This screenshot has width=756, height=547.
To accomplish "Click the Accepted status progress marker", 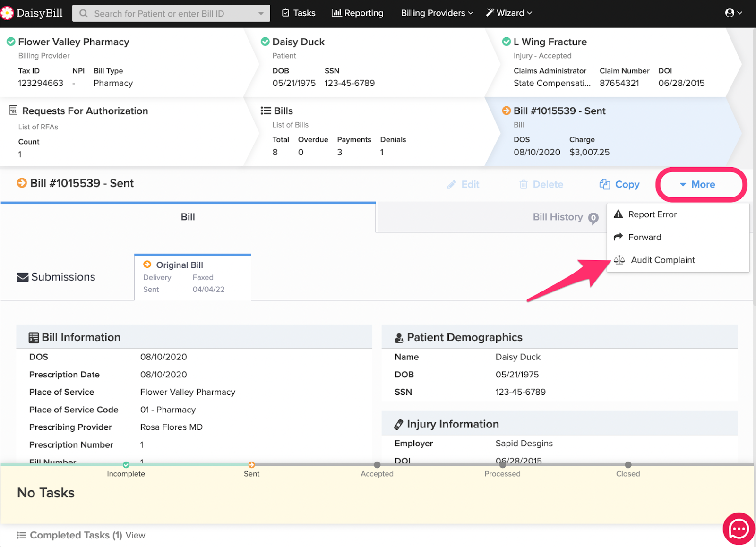I will coord(377,465).
